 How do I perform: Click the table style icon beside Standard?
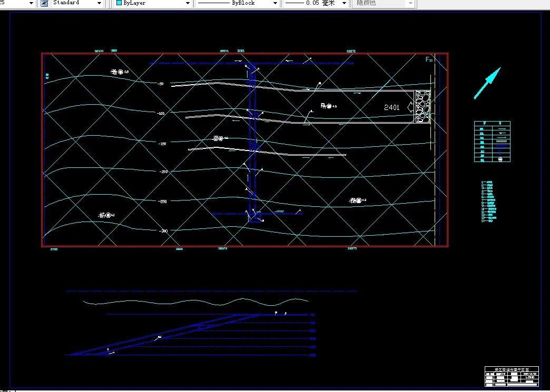coord(44,3)
